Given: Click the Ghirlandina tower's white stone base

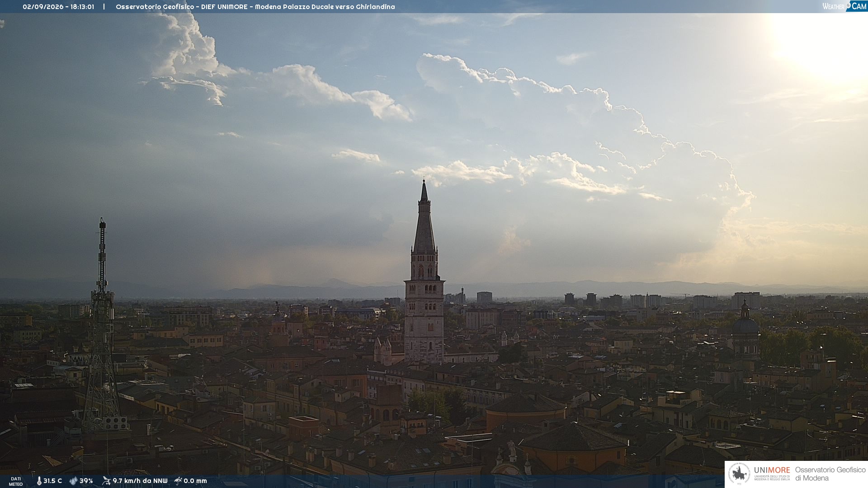Looking at the screenshot, I should (424, 323).
